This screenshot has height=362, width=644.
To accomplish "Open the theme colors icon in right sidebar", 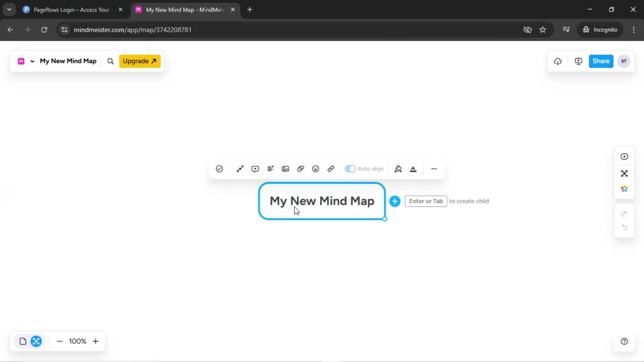I will [x=624, y=188].
